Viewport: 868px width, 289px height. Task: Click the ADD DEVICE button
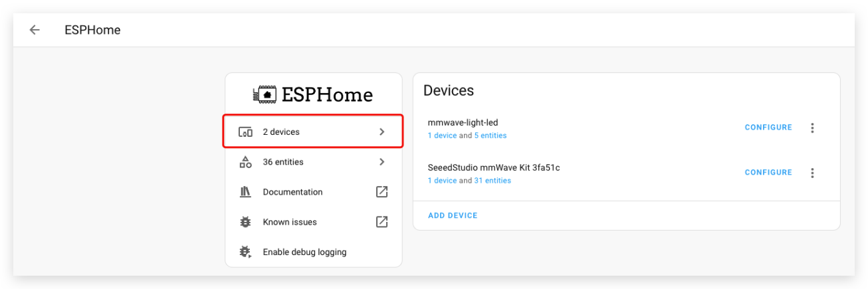coord(453,216)
